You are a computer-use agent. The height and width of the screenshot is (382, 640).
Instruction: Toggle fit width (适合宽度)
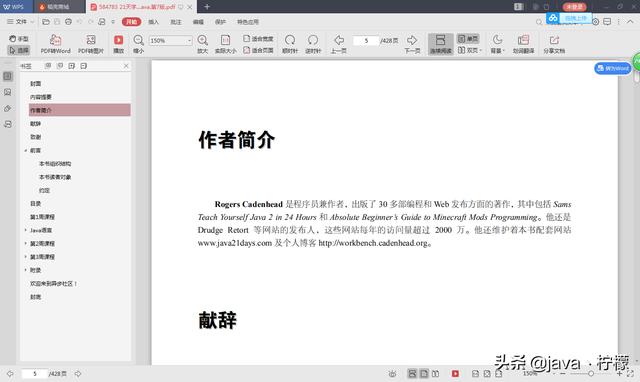click(258, 39)
